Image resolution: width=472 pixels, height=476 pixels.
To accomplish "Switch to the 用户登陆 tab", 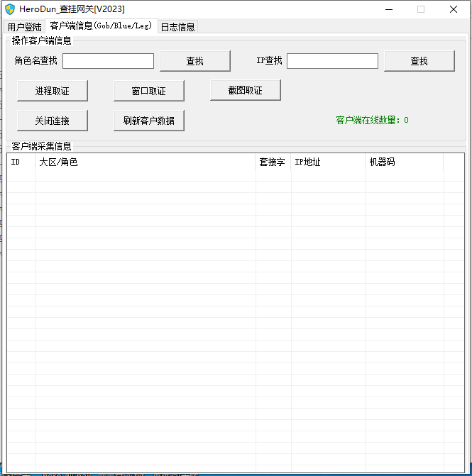I will (x=25, y=27).
